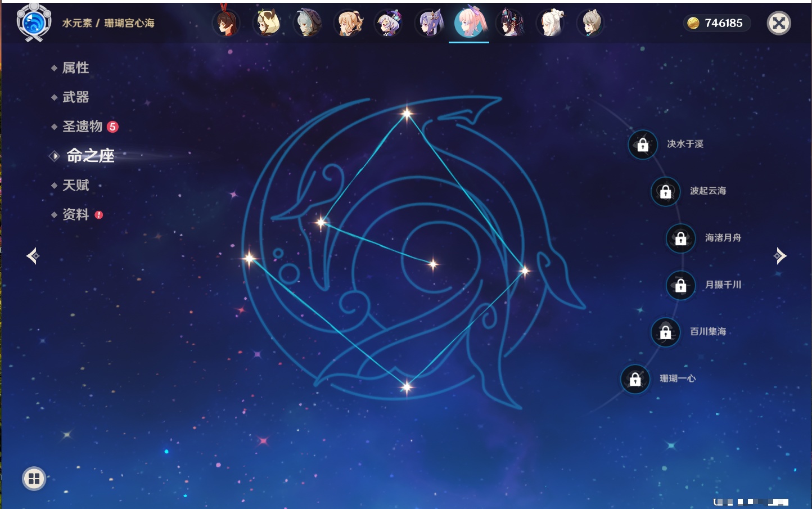Click the 海渚月舟 constellation label

(x=723, y=238)
